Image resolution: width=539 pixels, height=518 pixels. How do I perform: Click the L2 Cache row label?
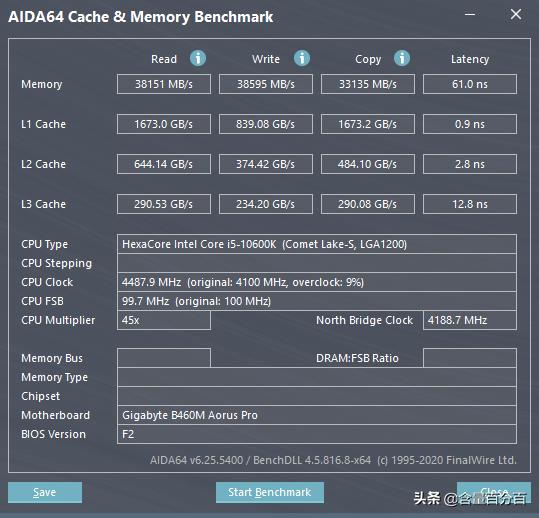(43, 164)
